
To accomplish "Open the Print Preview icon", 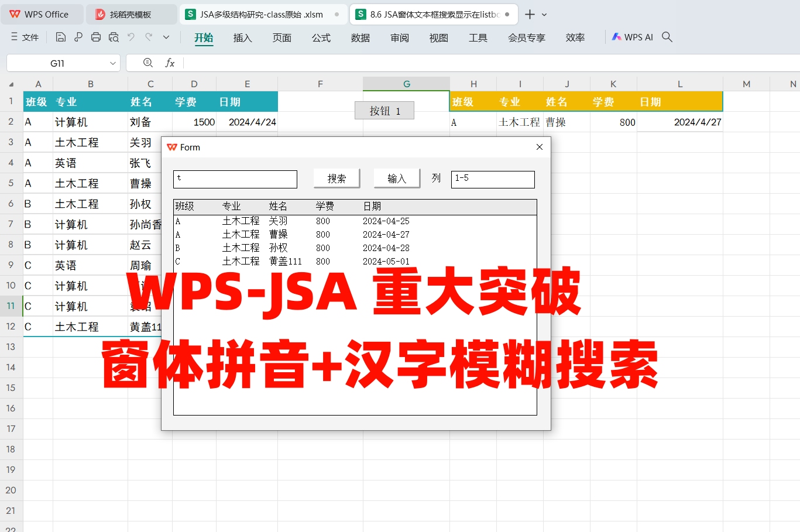I will (114, 36).
